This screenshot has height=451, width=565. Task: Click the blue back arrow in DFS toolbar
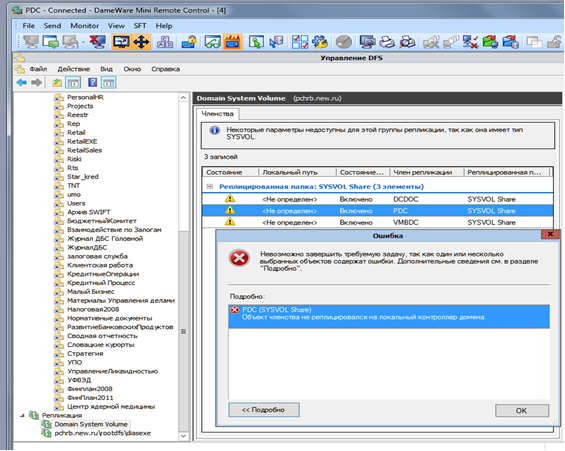[22, 82]
